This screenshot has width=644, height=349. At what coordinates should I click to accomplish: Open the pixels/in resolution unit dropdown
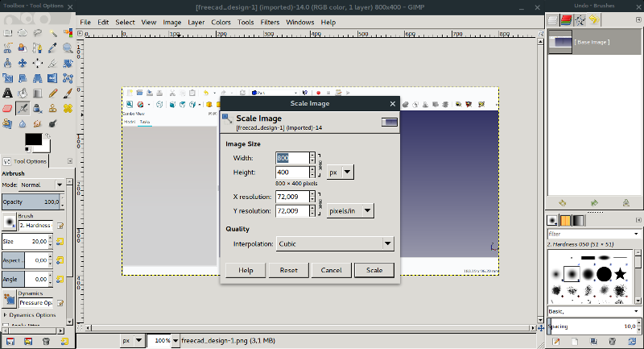[350, 211]
